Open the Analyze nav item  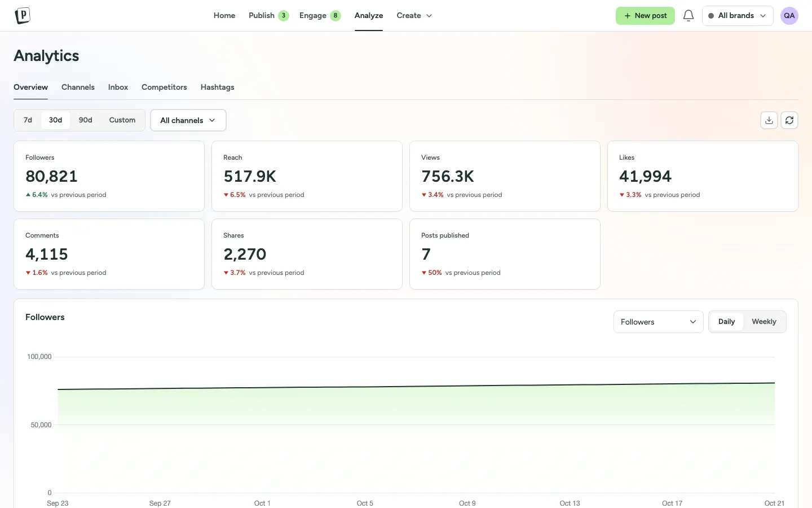pos(369,16)
